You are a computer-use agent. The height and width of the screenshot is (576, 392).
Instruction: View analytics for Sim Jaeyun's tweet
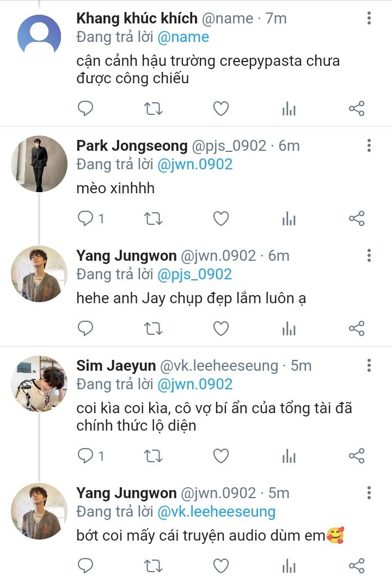(289, 456)
